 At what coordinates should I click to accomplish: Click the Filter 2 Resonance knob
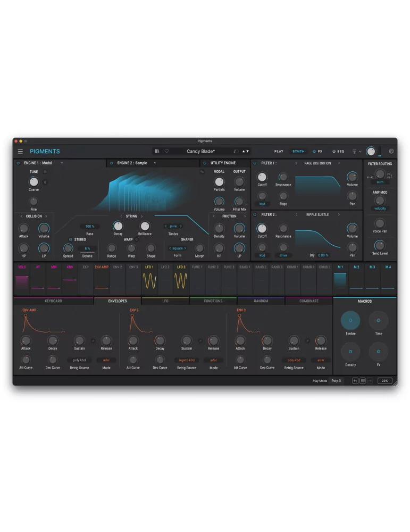click(283, 228)
